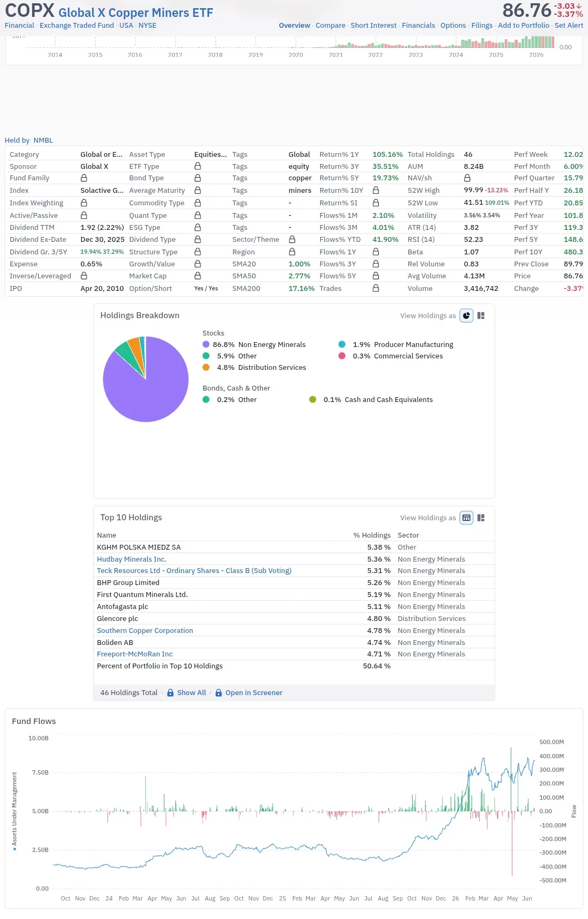The height and width of the screenshot is (919, 588).
Task: Click Set Alert link
Action: 569,26
